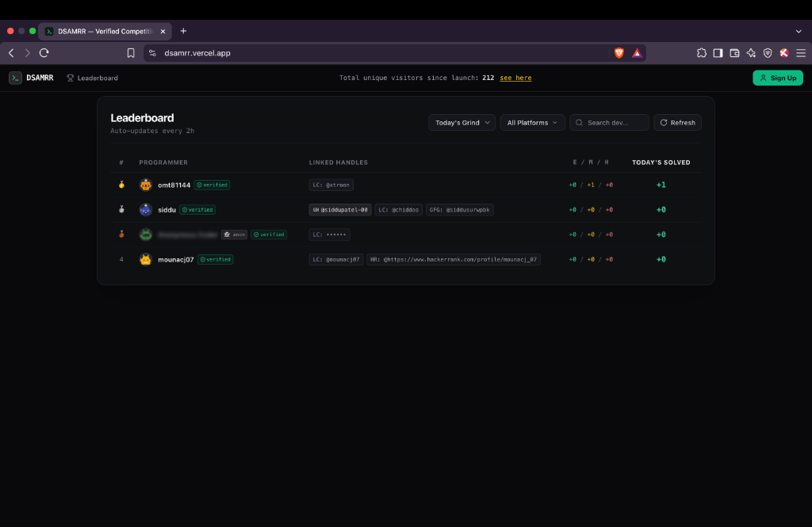Click the hidden LC: •••••• handle chip

point(329,235)
